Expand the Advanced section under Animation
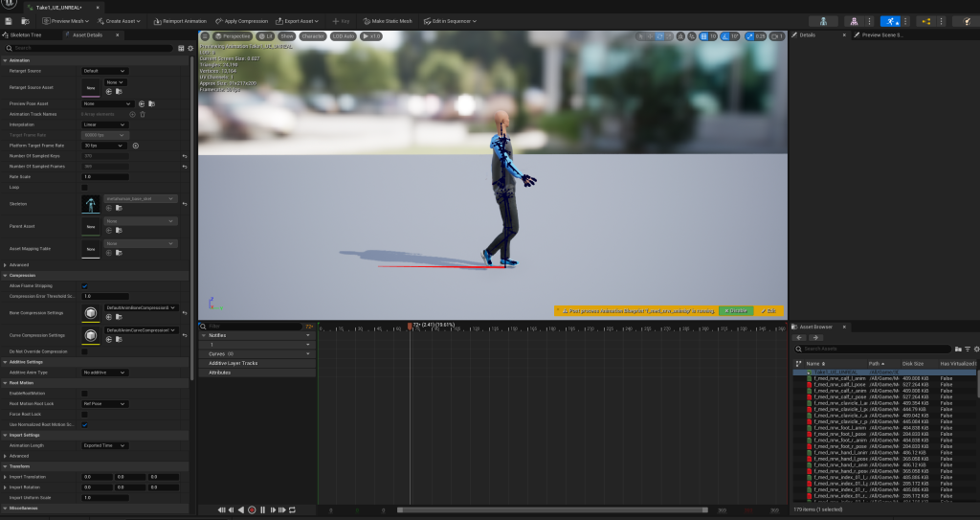 [5, 265]
